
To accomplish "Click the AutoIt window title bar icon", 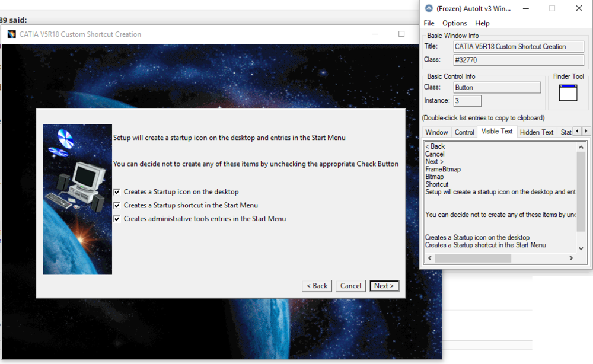I will click(429, 8).
